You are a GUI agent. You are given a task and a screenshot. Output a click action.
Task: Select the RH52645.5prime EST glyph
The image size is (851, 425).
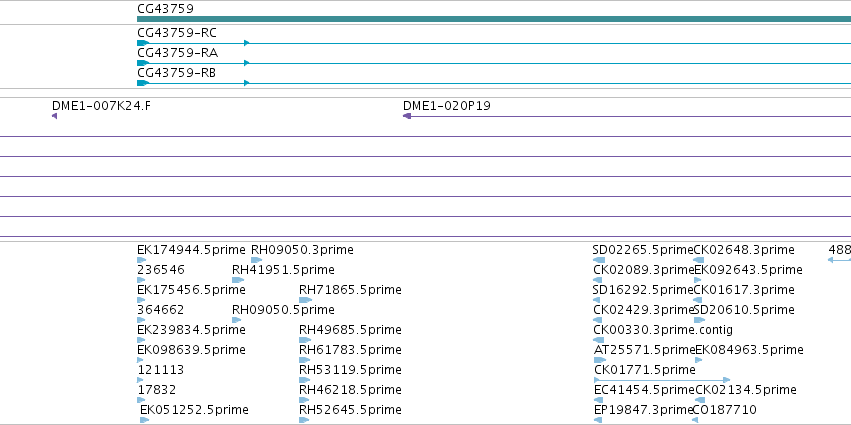pyautogui.click(x=304, y=420)
